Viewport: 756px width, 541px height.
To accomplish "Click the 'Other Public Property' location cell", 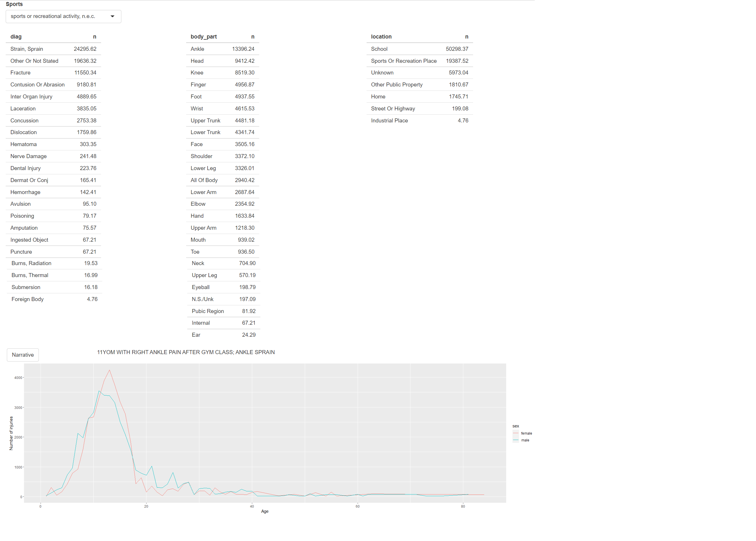I will pyautogui.click(x=397, y=85).
